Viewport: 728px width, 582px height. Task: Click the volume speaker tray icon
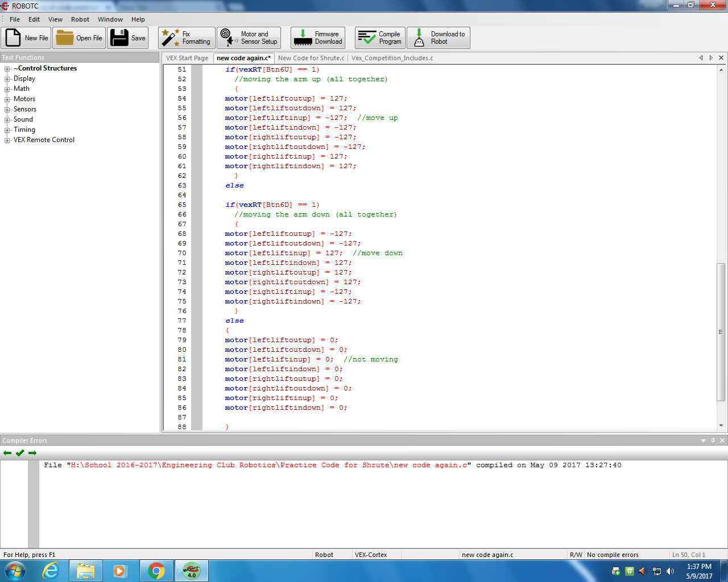(x=670, y=571)
